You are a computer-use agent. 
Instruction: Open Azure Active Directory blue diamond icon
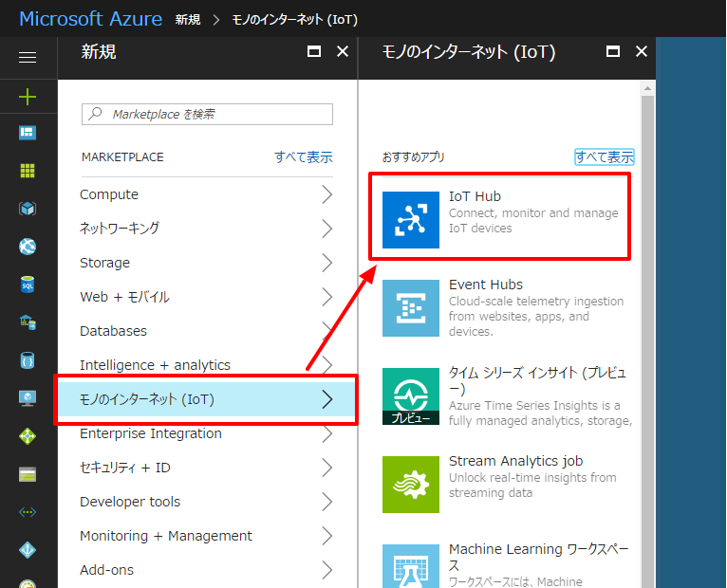28,550
